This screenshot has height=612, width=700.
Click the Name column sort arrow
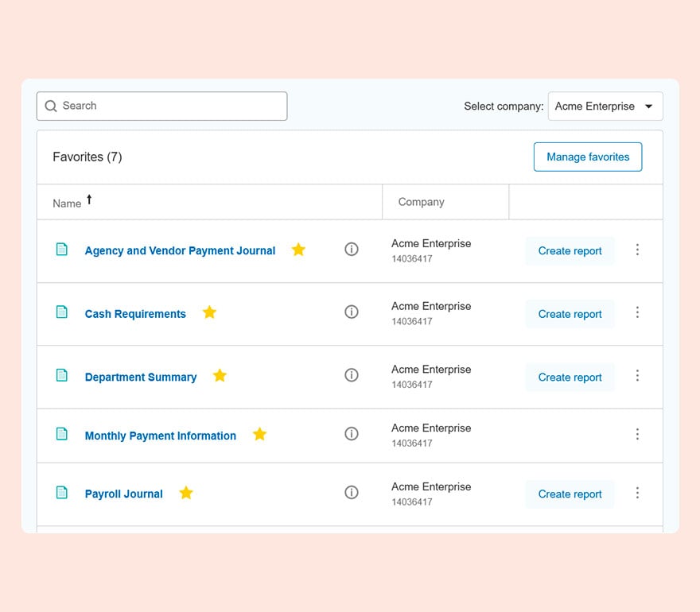point(88,200)
